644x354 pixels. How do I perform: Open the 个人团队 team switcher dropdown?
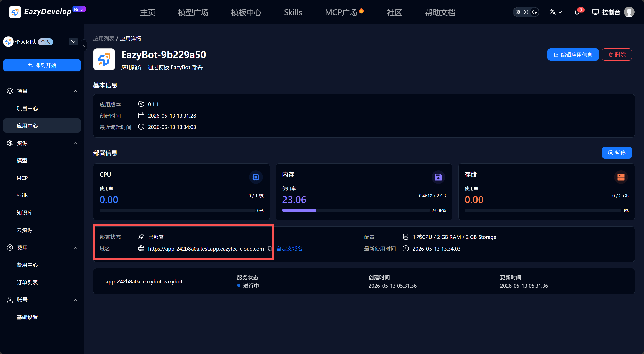coord(73,42)
